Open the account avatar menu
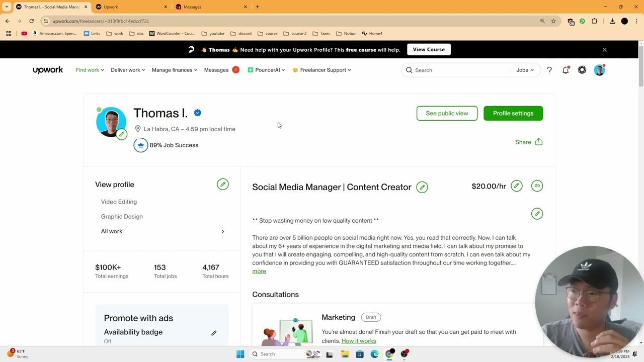The width and height of the screenshot is (644, 362). pyautogui.click(x=599, y=70)
